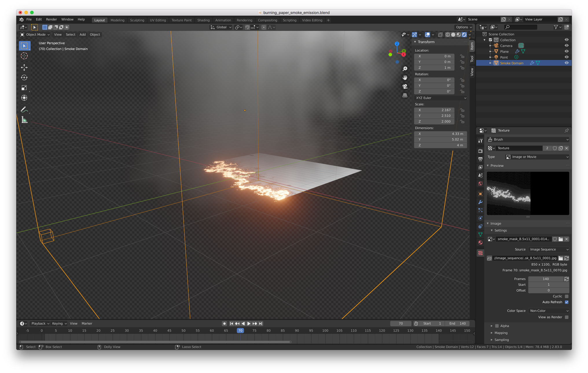
Task: Open the Modifier properties wrench tab
Action: pos(480,202)
